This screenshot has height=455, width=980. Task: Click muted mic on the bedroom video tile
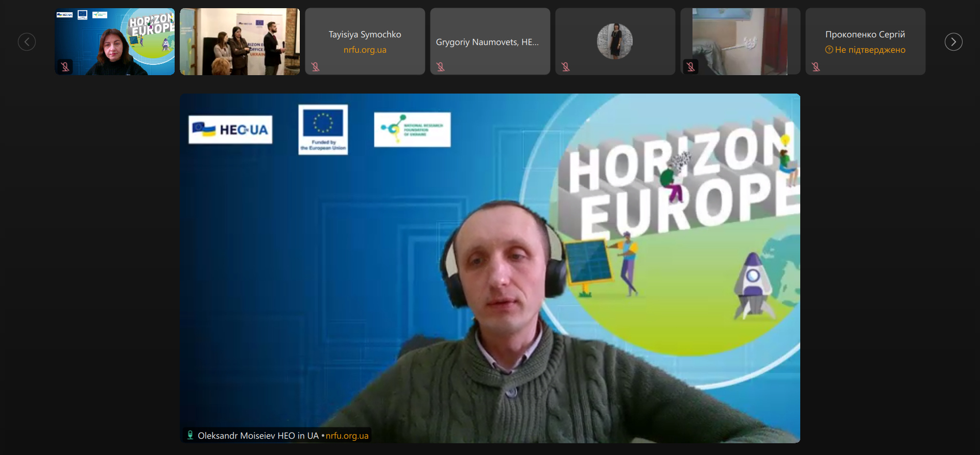click(x=690, y=67)
